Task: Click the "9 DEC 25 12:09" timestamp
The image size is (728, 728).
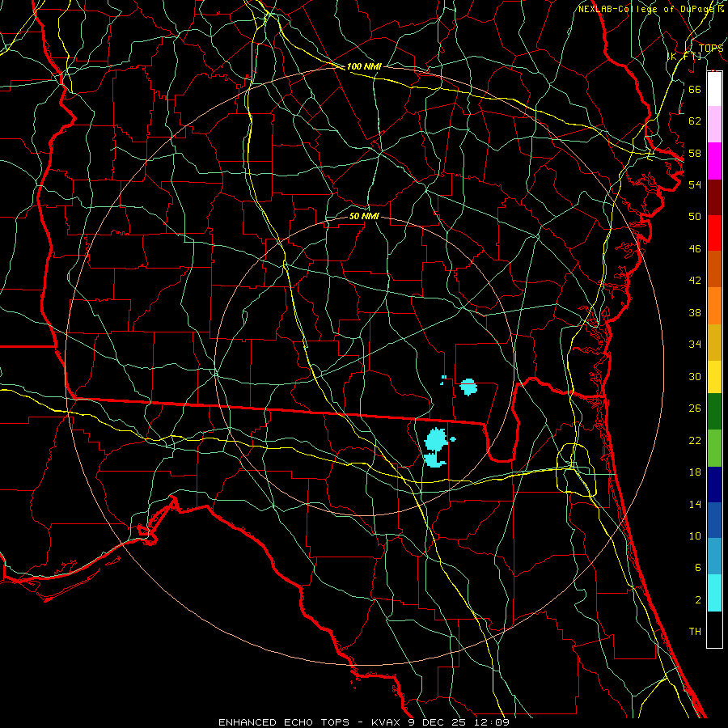Action: pyautogui.click(x=459, y=722)
